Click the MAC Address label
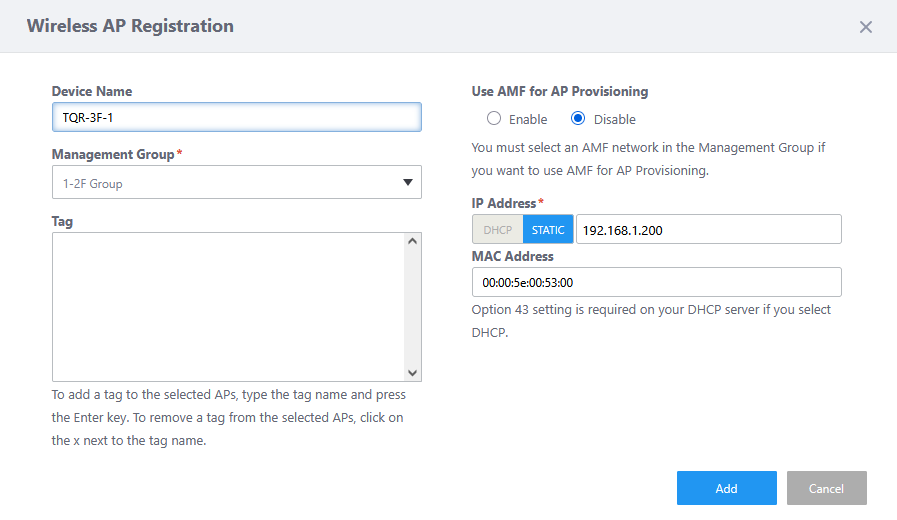Screen dimensions: 897x520 pyautogui.click(x=512, y=256)
